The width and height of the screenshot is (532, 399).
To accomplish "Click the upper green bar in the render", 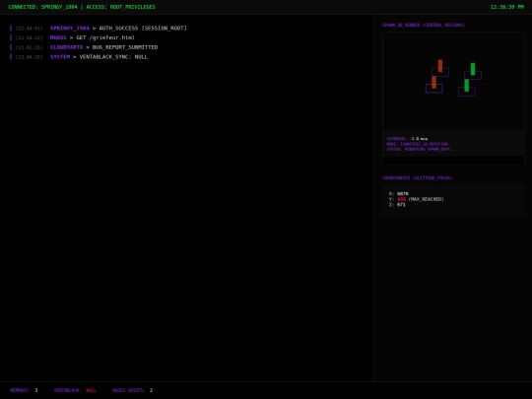I will [473, 69].
